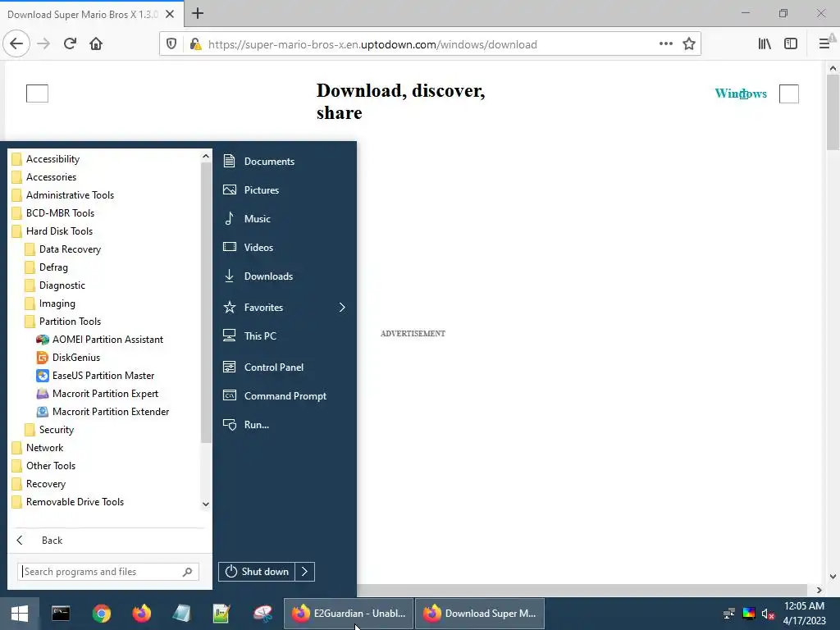Open Pictures from the start menu
Image resolution: width=840 pixels, height=630 pixels.
[x=251, y=190]
